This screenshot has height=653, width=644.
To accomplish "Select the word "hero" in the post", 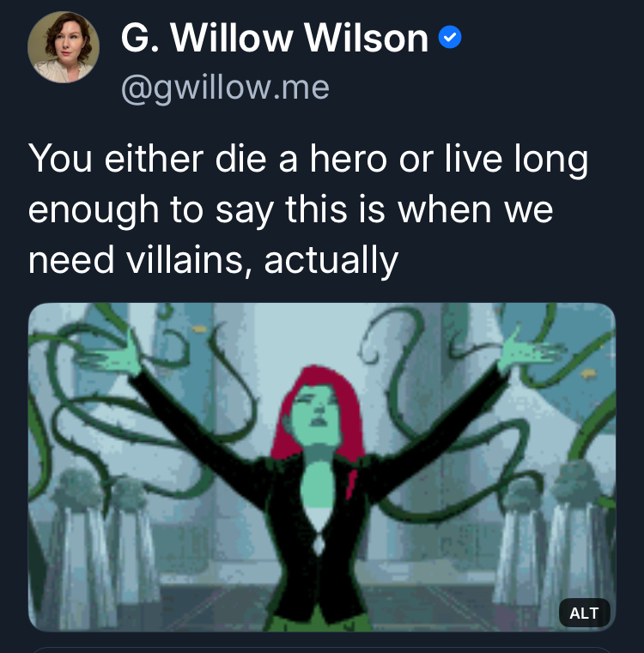I will point(349,159).
